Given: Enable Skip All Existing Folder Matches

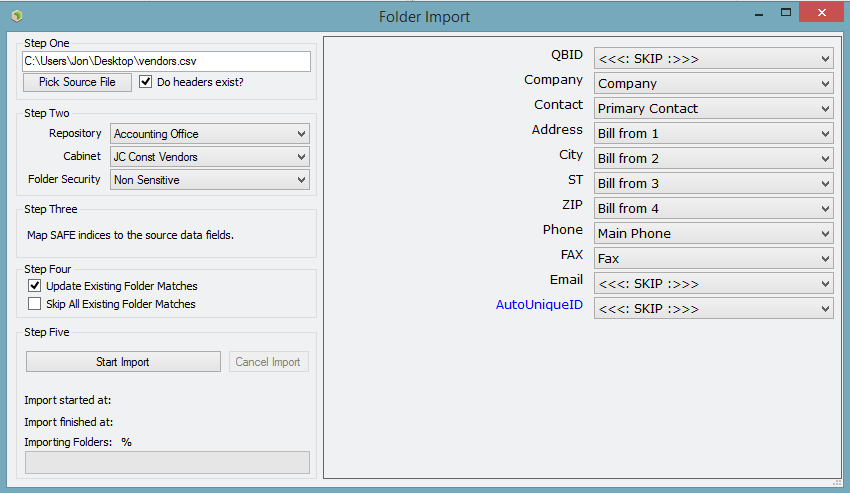Looking at the screenshot, I should 35,304.
